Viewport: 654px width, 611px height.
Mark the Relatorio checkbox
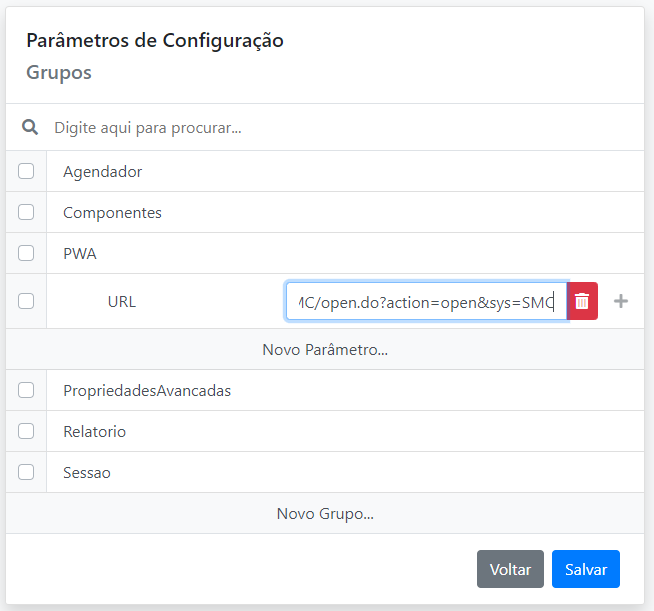pos(26,431)
